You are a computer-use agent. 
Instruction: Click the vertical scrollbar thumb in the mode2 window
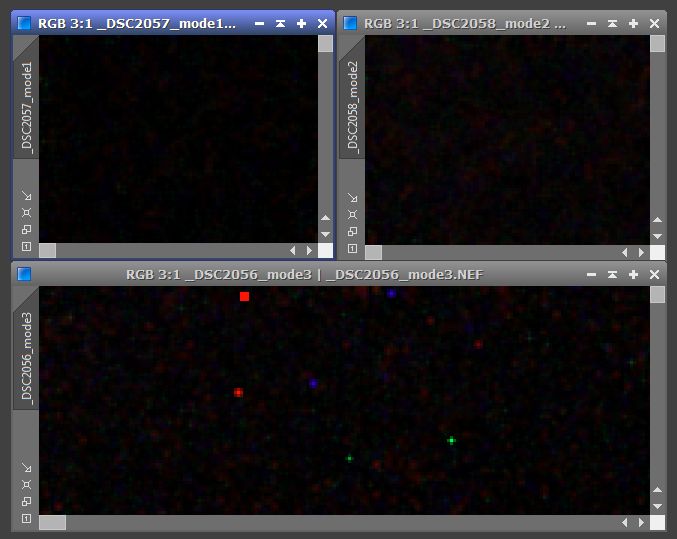click(x=658, y=44)
